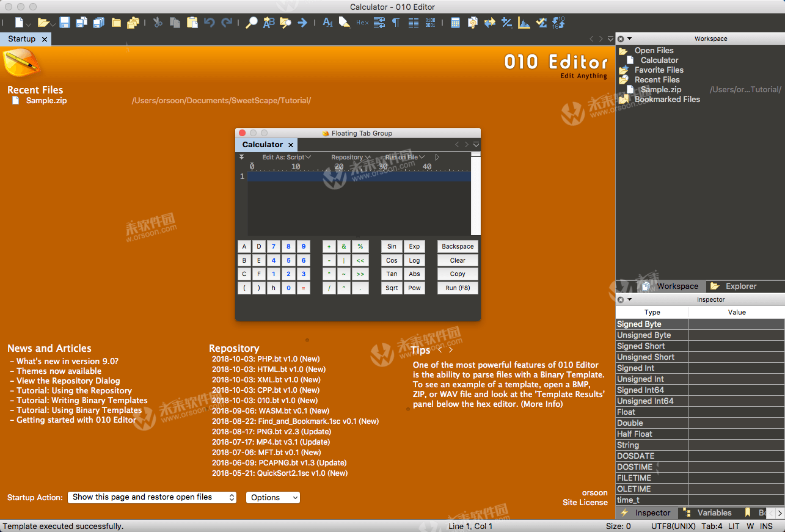Click the Calculator editor vertical scrollbar

[476, 194]
